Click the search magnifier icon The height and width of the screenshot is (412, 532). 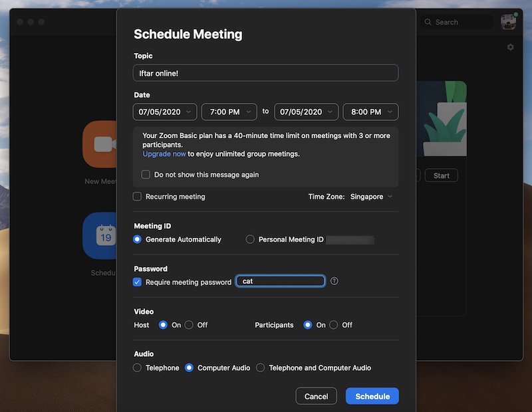coord(428,22)
